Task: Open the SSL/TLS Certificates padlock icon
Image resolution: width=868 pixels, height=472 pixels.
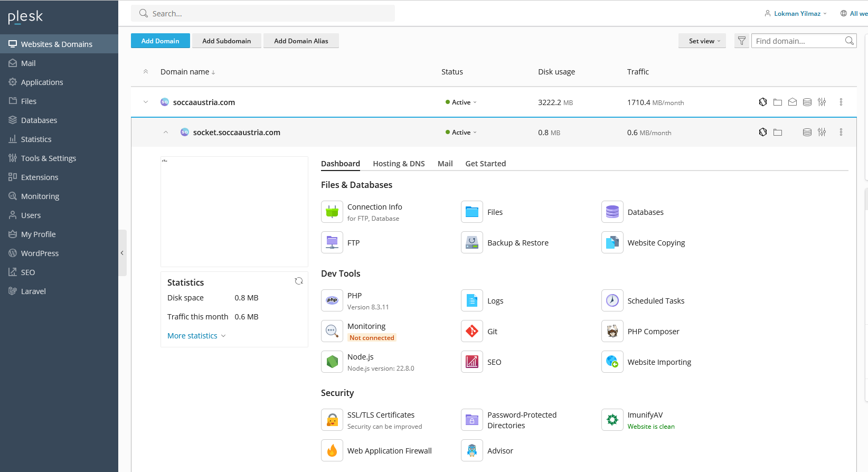Action: point(332,420)
